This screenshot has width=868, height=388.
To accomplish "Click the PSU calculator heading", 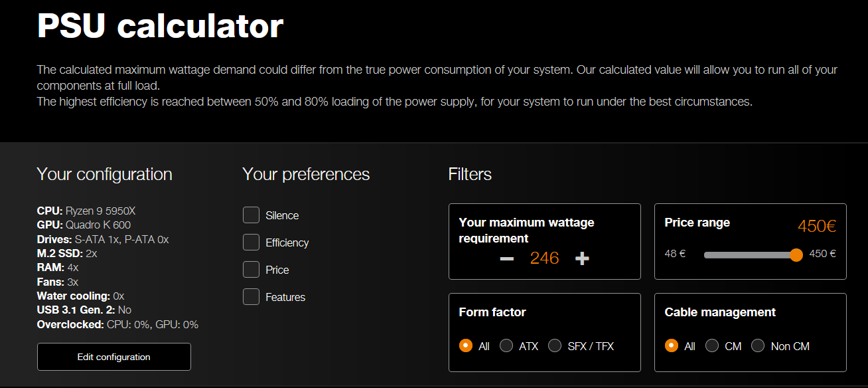I will point(161,25).
